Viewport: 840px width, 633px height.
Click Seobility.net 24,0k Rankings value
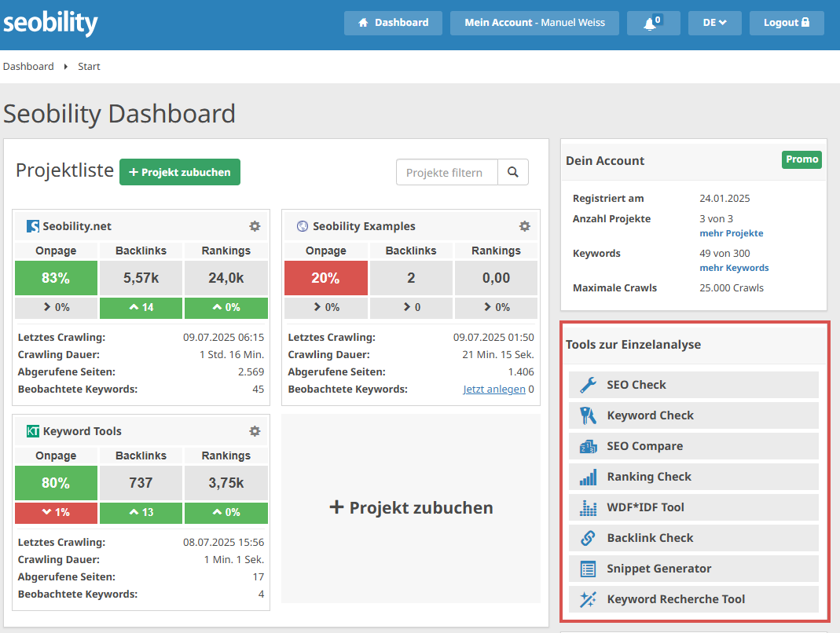click(x=226, y=278)
